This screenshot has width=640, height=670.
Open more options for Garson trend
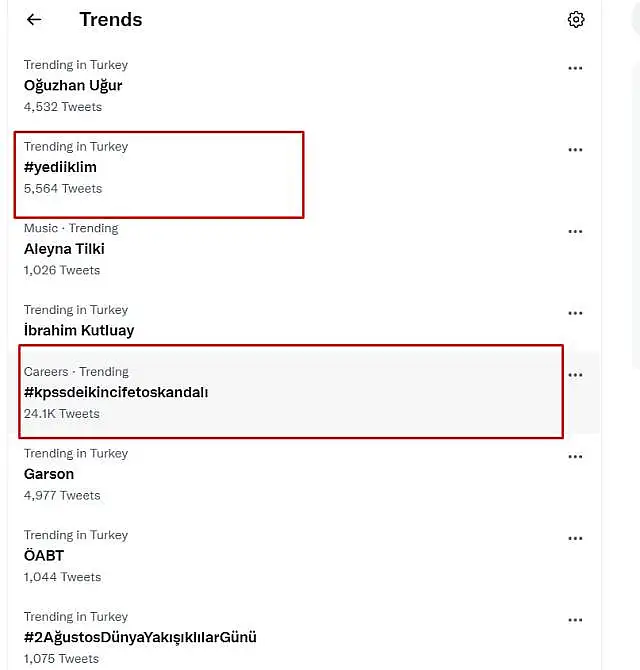coord(575,456)
